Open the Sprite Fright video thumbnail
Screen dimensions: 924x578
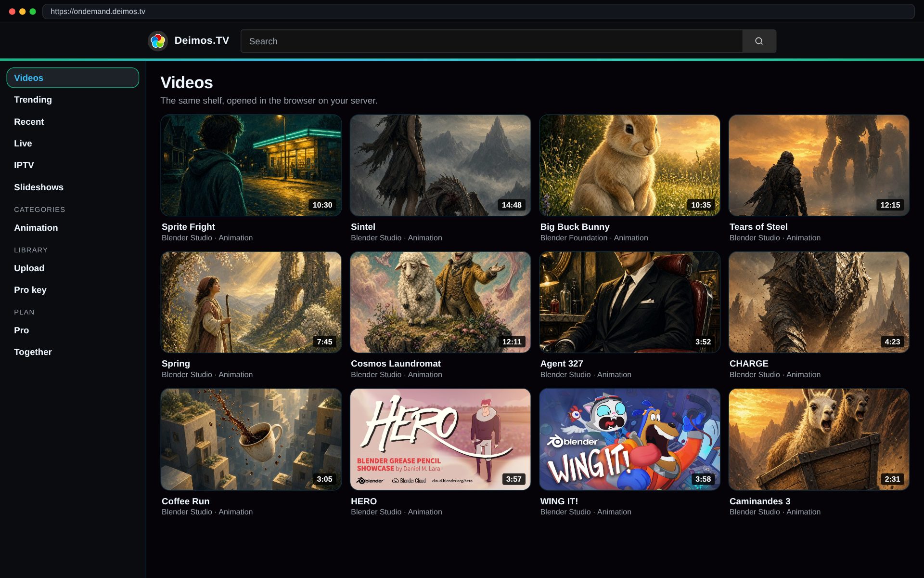(x=251, y=165)
